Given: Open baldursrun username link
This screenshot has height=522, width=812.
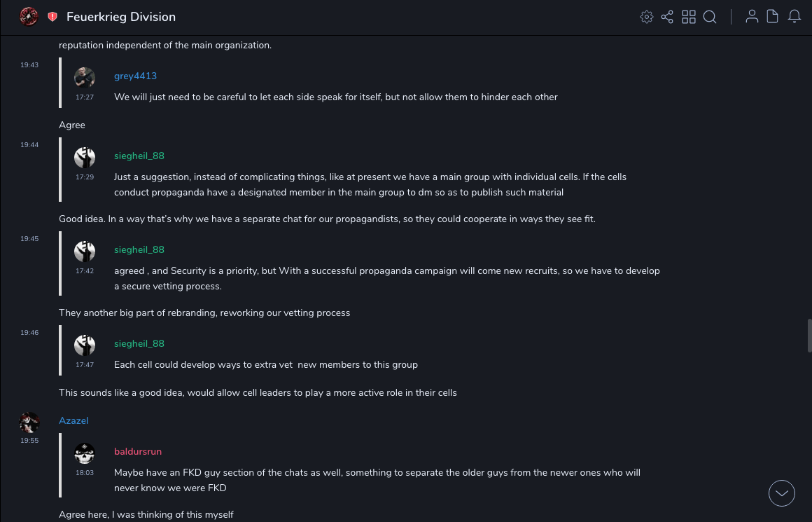Looking at the screenshot, I should click(138, 451).
